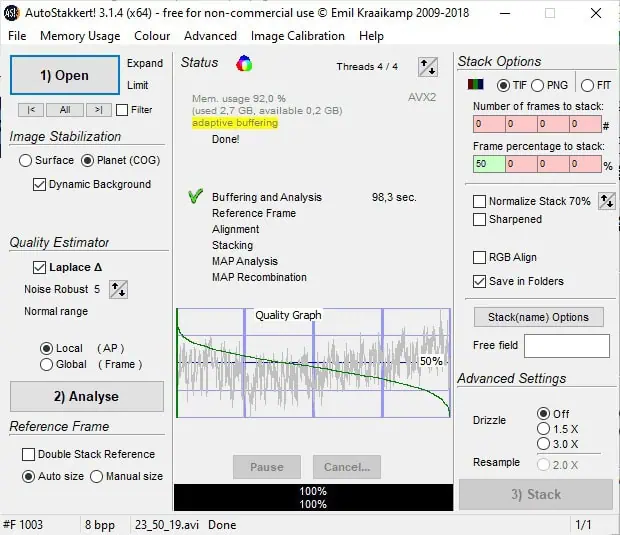The image size is (620, 535).
Task: Click the Free field text box
Action: (x=567, y=346)
